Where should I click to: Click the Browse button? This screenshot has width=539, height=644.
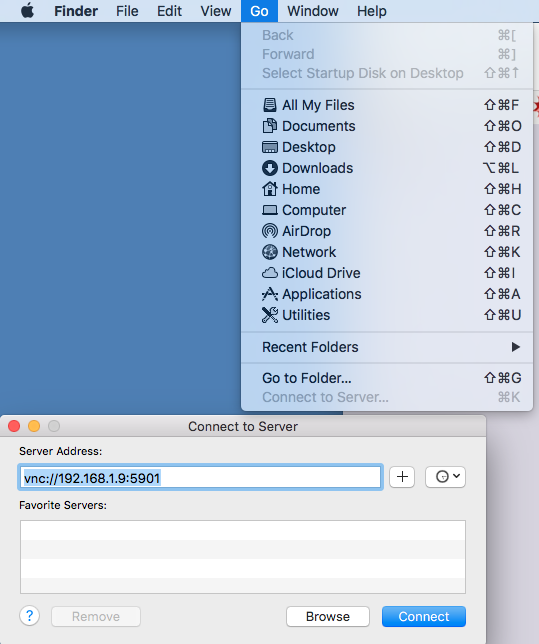pos(328,616)
